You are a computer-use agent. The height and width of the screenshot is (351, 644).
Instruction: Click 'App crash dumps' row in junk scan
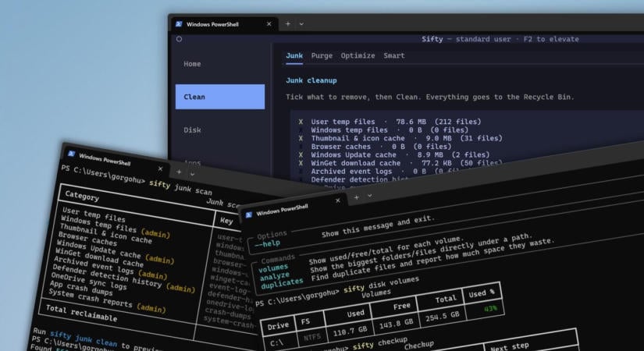click(x=81, y=287)
